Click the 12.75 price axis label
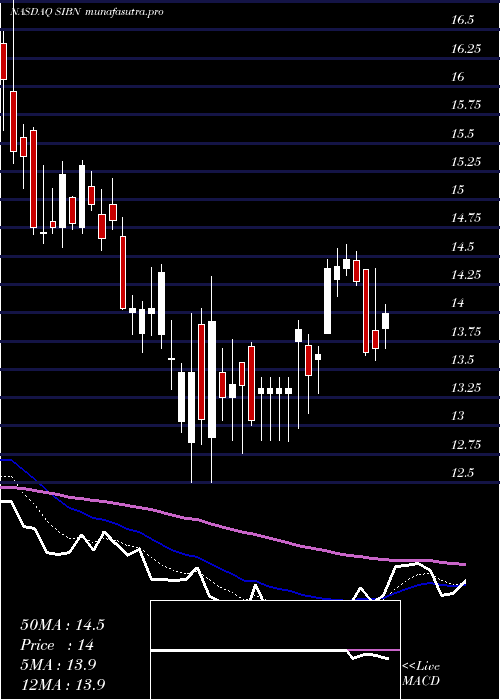Image resolution: width=500 pixels, height=700 pixels. pyautogui.click(x=466, y=444)
